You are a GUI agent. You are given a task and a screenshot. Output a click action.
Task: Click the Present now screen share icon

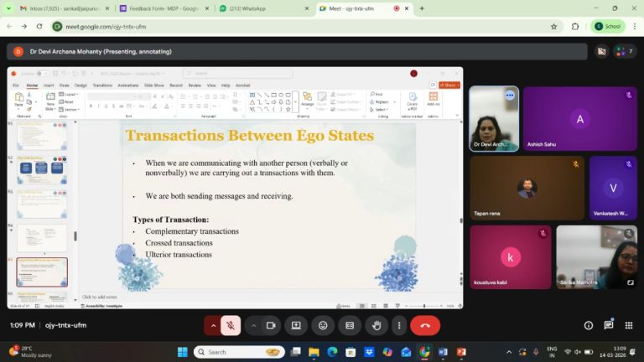click(296, 325)
